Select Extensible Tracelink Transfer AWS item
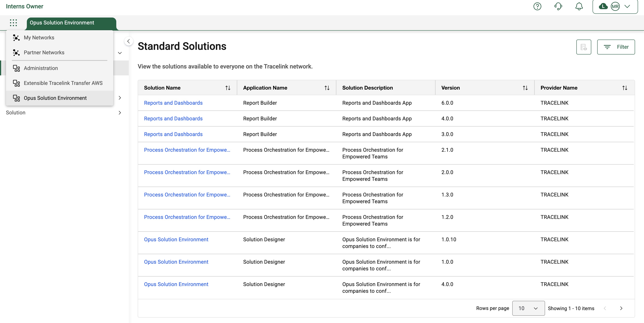Image resolution: width=644 pixels, height=323 pixels. click(59, 83)
